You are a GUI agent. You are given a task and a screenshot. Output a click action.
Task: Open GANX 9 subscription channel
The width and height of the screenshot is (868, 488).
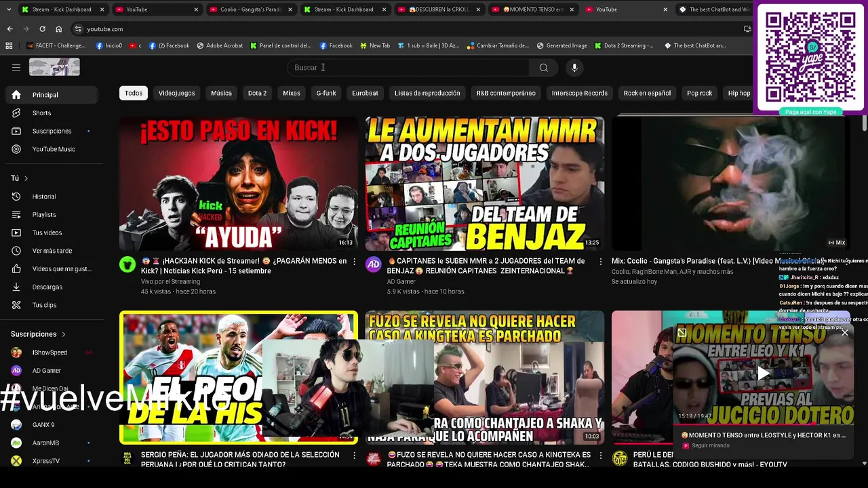[x=45, y=425]
